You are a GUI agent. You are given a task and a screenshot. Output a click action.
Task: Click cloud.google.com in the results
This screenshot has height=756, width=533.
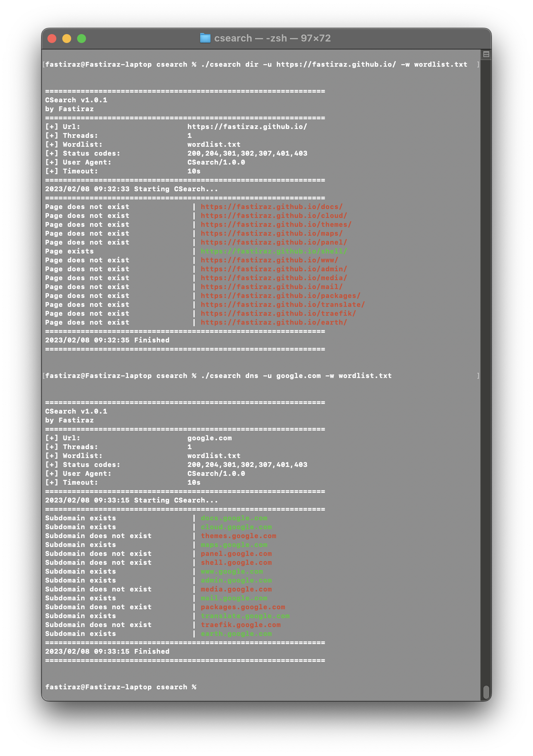[x=236, y=527]
